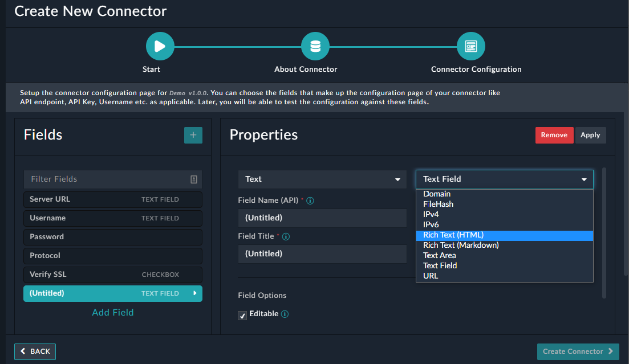Click the plus icon beside Fields heading
The width and height of the screenshot is (629, 364).
point(193,135)
